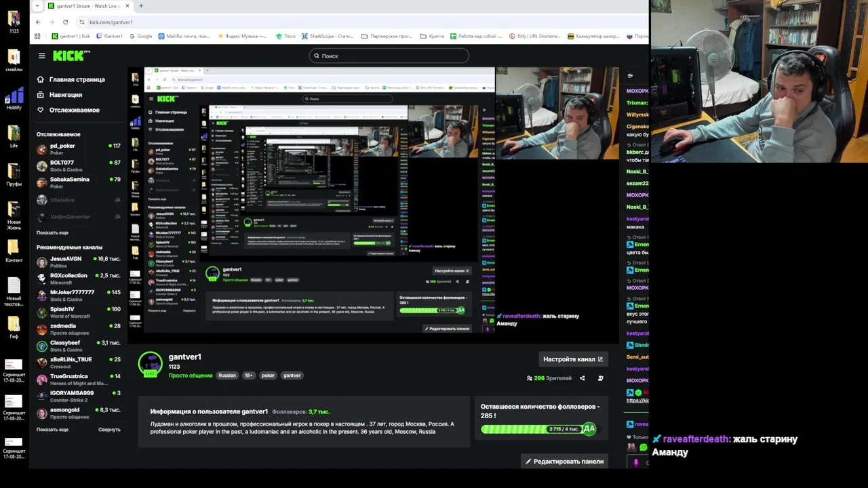868x488 pixels.
Task: Open offline channel Olivialive
Action: [78, 200]
